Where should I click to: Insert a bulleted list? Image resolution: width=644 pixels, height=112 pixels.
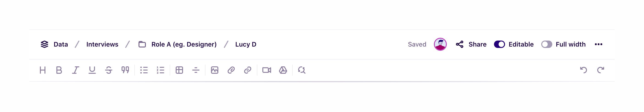point(144,70)
